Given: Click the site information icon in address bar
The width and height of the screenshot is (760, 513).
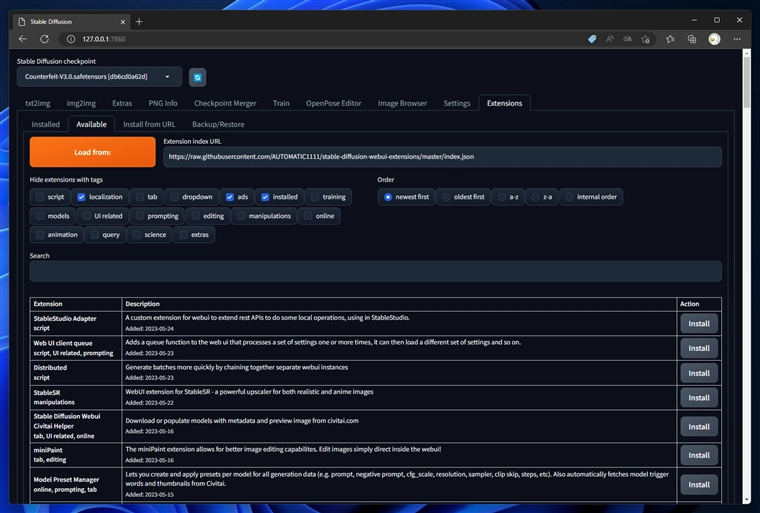Looking at the screenshot, I should click(x=71, y=39).
